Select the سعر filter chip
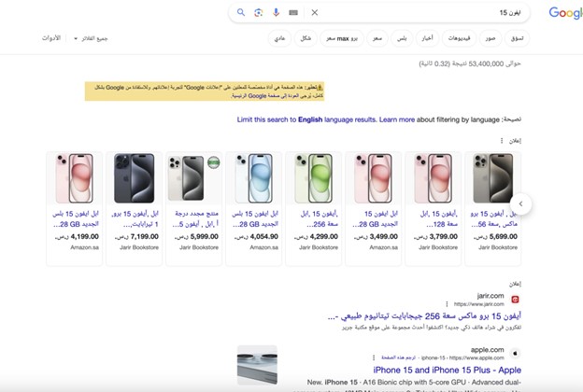Viewport: 583px width, 392px height. 377,38
